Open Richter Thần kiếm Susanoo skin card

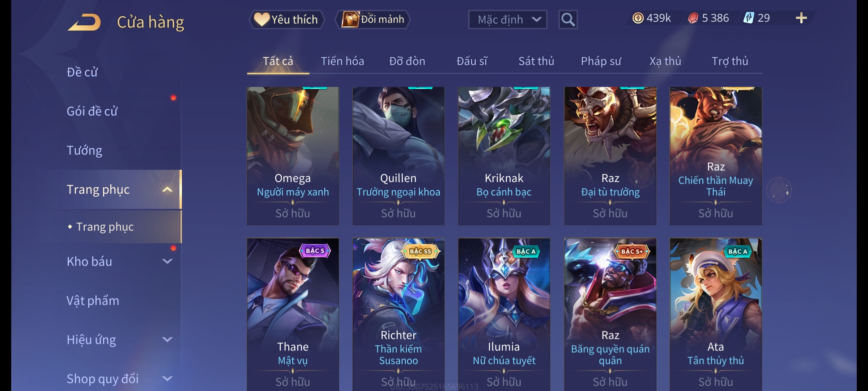(x=398, y=314)
